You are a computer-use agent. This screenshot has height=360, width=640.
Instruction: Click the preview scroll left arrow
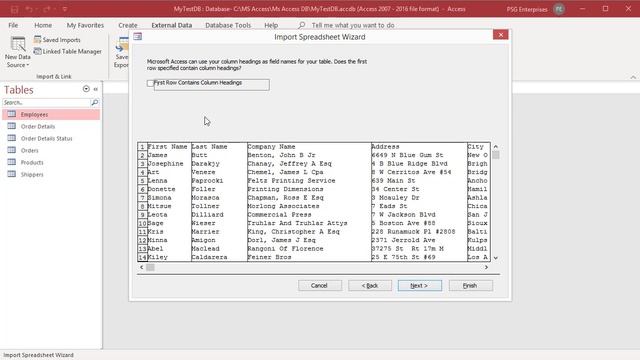click(x=142, y=267)
